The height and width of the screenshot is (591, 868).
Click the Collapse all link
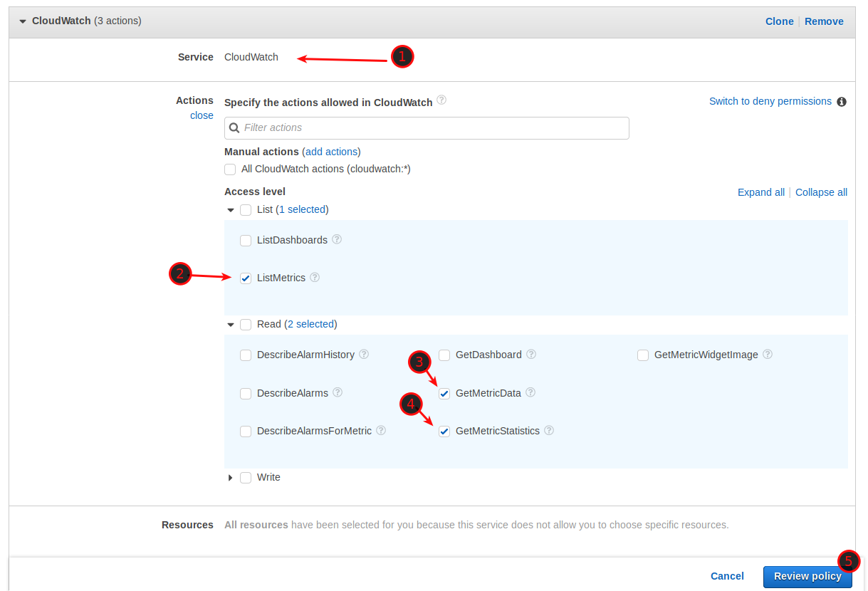point(821,192)
